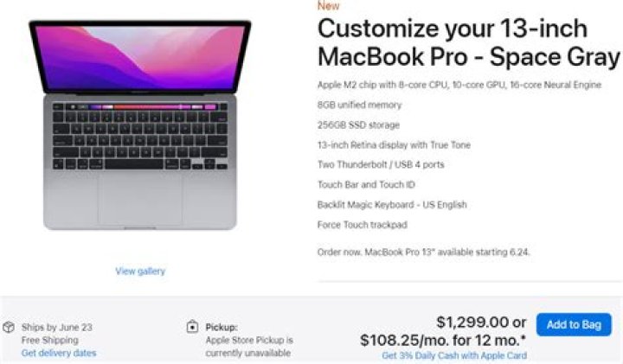Click the 13-inch Retina display spec
The image size is (623, 364).
tap(394, 145)
